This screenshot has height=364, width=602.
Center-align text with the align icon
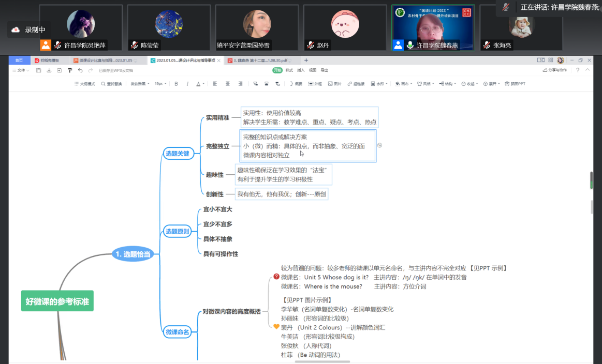point(228,84)
